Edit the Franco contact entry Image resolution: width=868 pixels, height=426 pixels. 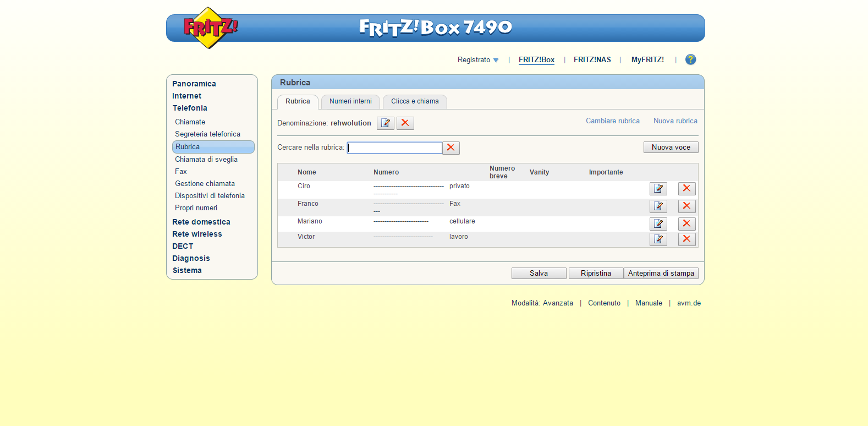[658, 206]
